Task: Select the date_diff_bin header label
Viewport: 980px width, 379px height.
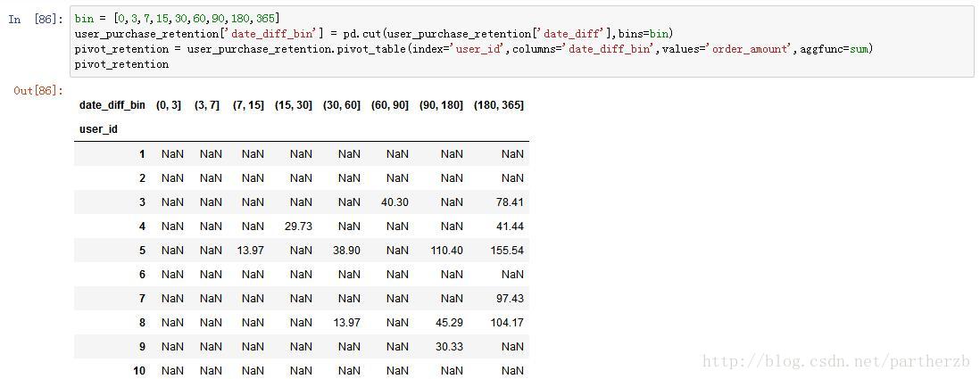Action: tap(112, 105)
